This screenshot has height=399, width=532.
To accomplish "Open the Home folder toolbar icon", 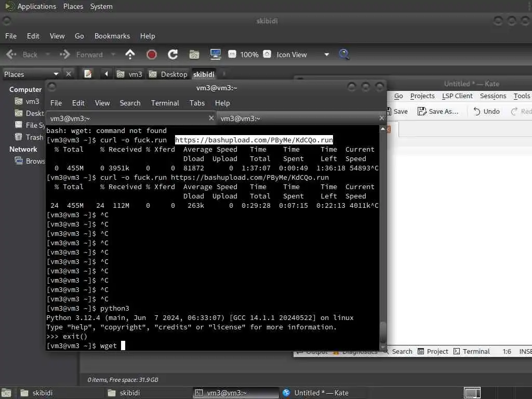I will (194, 54).
